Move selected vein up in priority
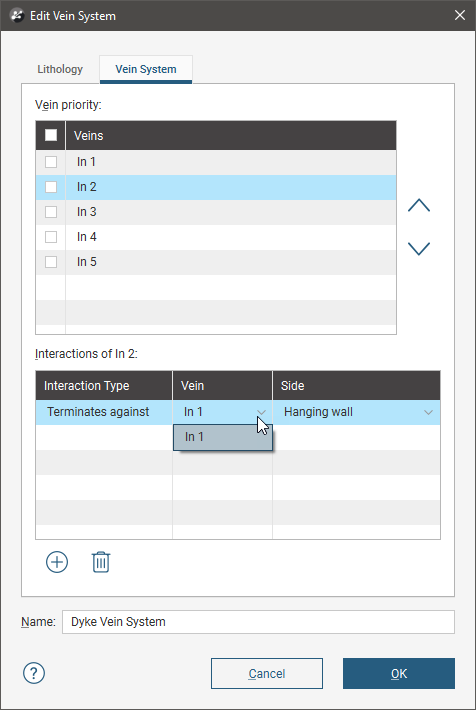The height and width of the screenshot is (710, 476). (418, 206)
